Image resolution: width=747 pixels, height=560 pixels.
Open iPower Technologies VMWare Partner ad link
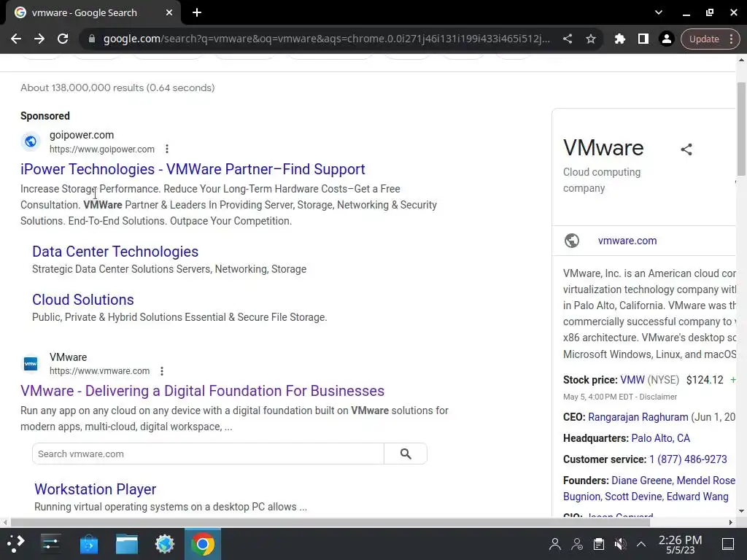click(193, 169)
